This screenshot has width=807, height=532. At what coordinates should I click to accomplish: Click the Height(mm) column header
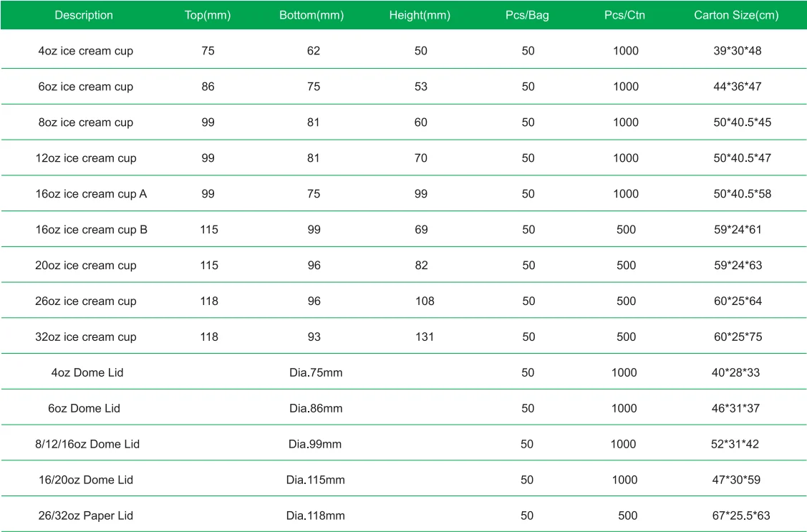coord(420,15)
